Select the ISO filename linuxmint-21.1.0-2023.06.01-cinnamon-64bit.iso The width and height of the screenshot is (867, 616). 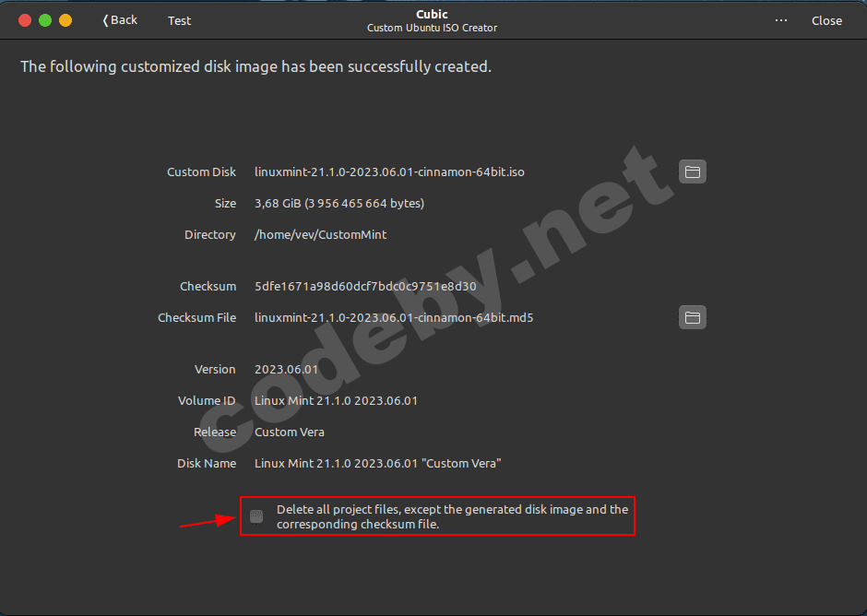click(x=389, y=172)
